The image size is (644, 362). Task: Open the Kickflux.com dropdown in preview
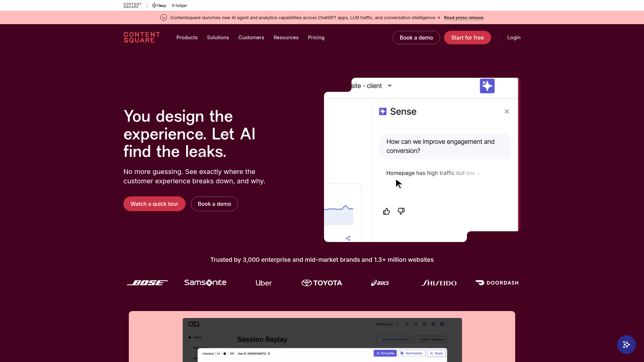pos(387,324)
